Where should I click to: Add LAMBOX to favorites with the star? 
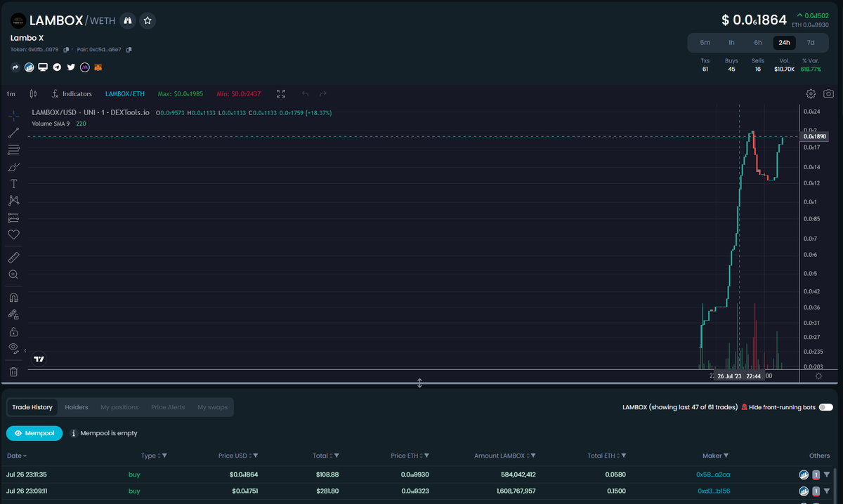pyautogui.click(x=148, y=21)
